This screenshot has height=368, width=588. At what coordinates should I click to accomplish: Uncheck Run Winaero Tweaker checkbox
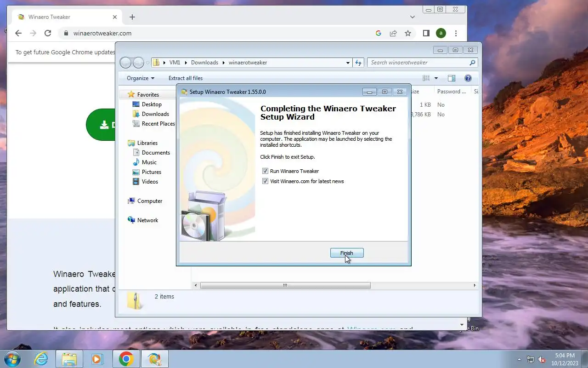point(265,171)
